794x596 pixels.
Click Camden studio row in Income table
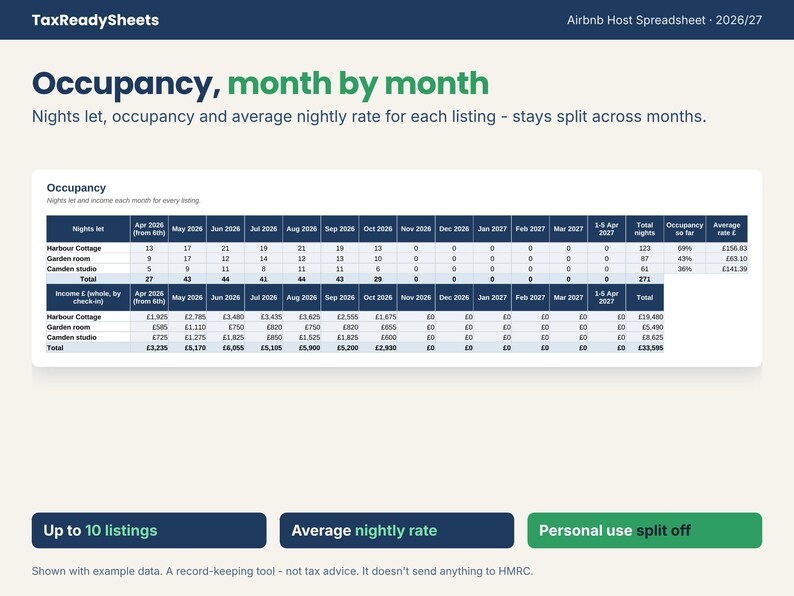[x=355, y=337]
